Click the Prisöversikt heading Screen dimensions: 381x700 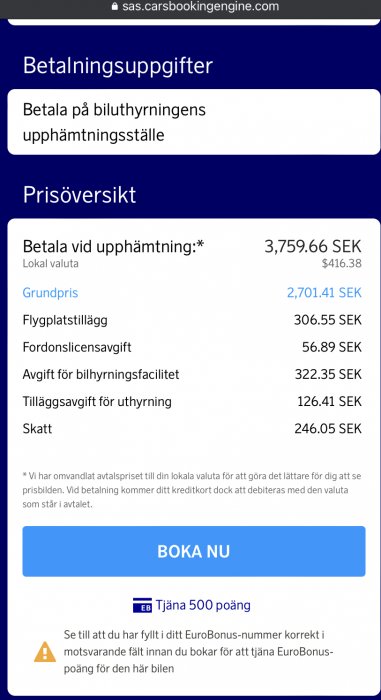pos(80,195)
